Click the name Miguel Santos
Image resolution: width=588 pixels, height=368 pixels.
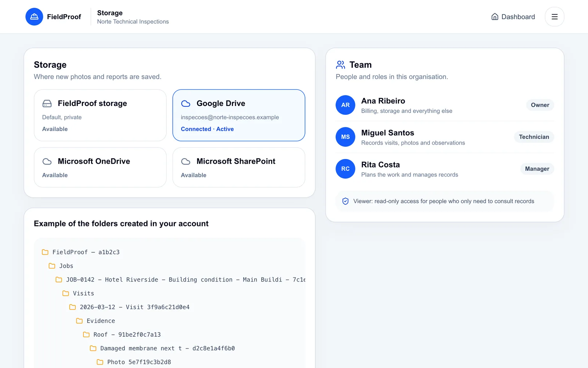387,133
